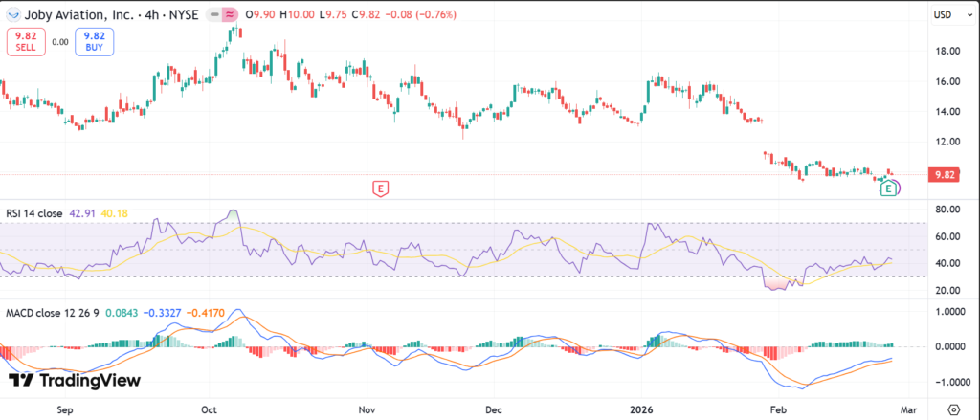980x420 pixels.
Task: Toggle the pink delayed data indicator
Action: tap(231, 14)
